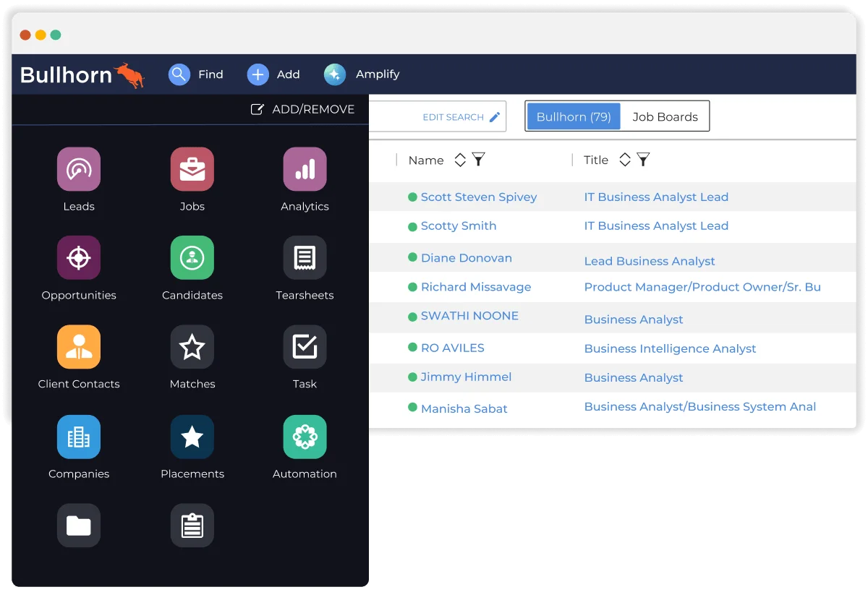Image resolution: width=868 pixels, height=600 pixels.
Task: Click the Lead Business Analyst title
Action: pos(650,261)
